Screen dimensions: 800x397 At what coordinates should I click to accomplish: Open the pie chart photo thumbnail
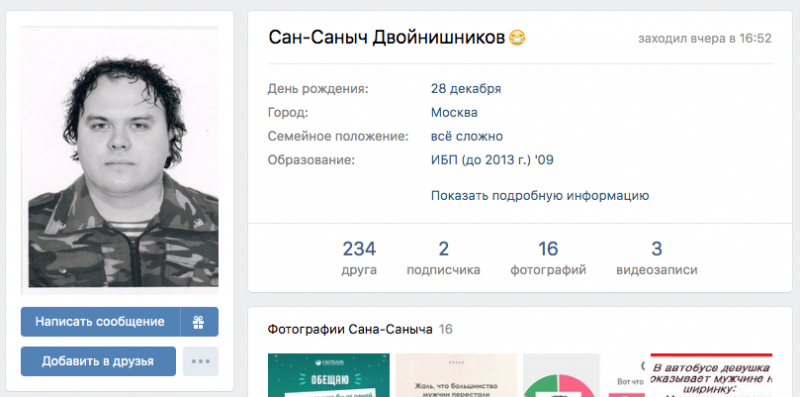coord(561,375)
